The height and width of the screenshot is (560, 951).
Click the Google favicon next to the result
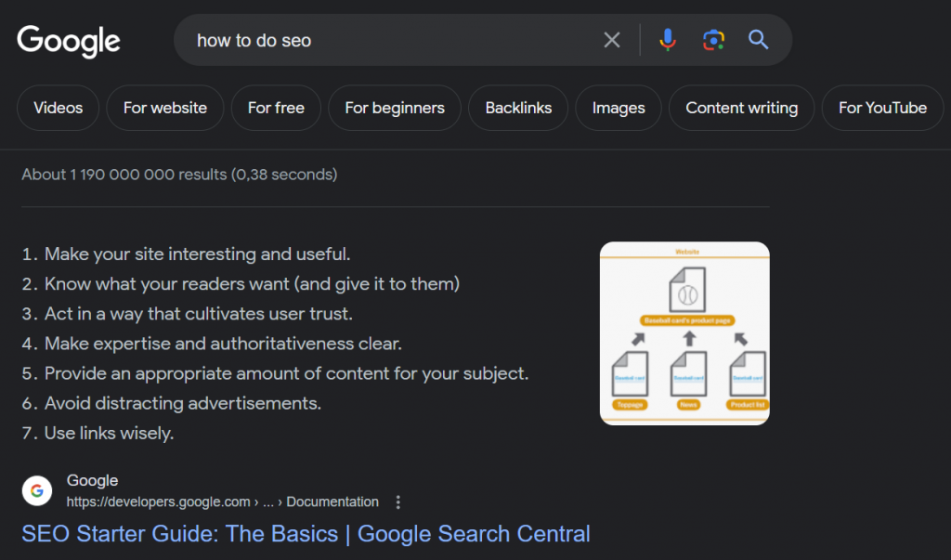tap(37, 491)
